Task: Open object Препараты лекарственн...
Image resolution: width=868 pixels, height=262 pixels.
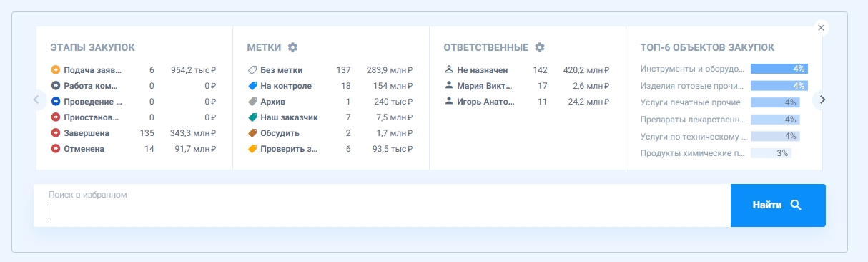Action: coord(692,120)
